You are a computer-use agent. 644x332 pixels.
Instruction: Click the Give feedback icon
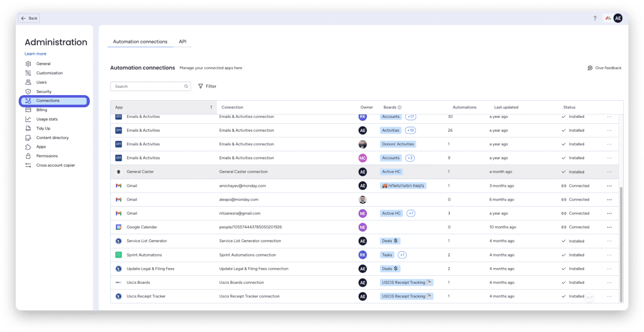[590, 68]
